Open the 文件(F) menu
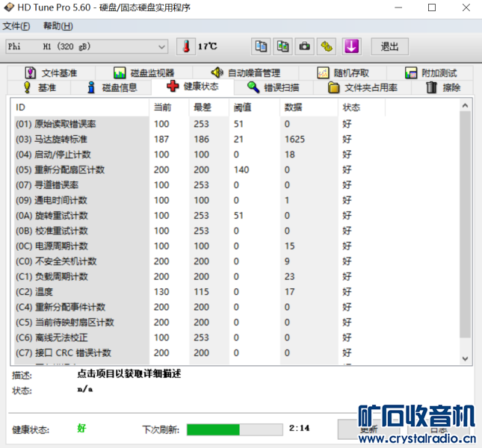 [x=16, y=26]
